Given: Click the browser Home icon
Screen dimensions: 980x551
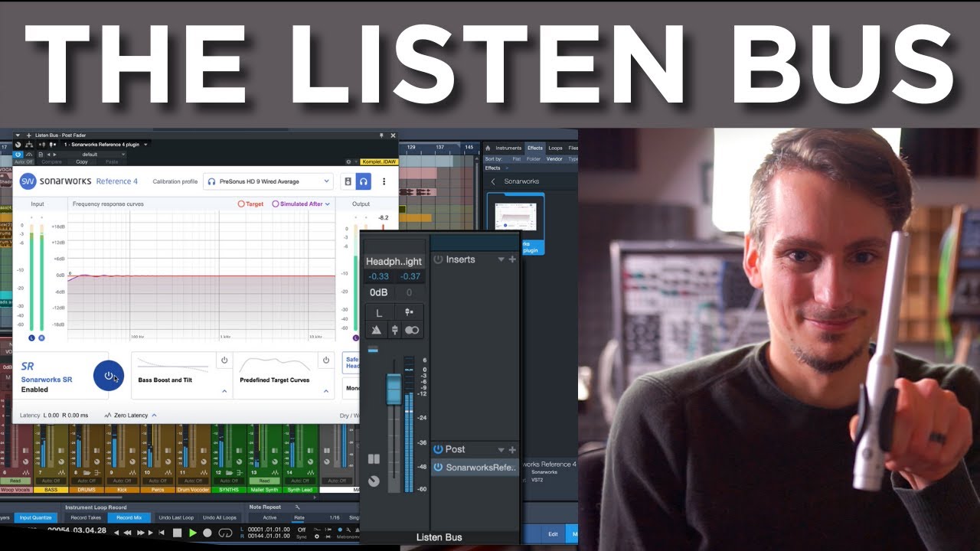Looking at the screenshot, I should (488, 148).
